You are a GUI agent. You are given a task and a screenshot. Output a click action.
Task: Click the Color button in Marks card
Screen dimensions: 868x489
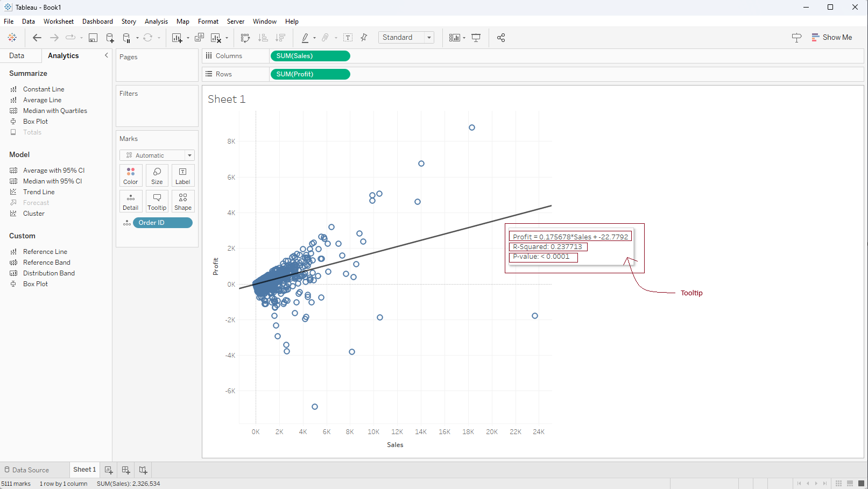131,176
